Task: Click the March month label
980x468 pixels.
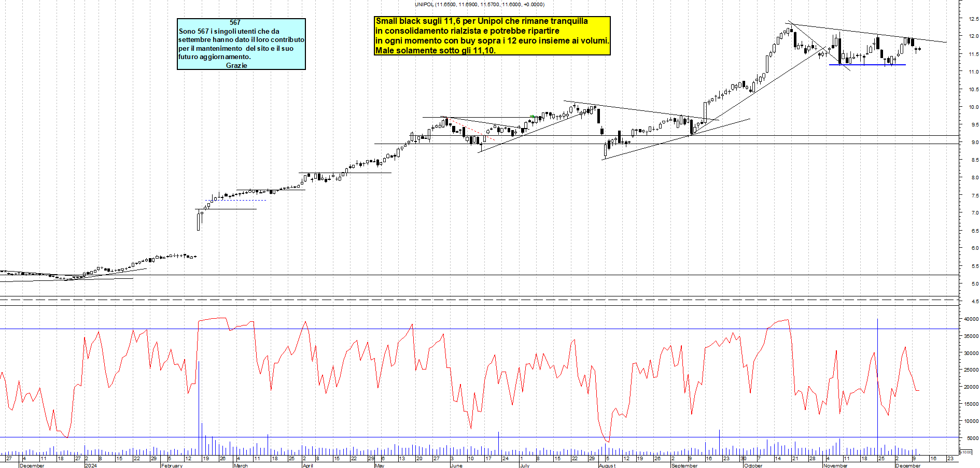Action: (241, 465)
